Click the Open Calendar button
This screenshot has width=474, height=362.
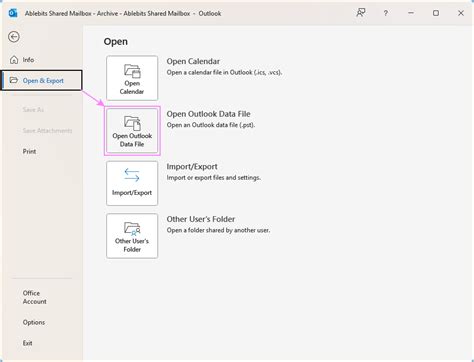(132, 78)
